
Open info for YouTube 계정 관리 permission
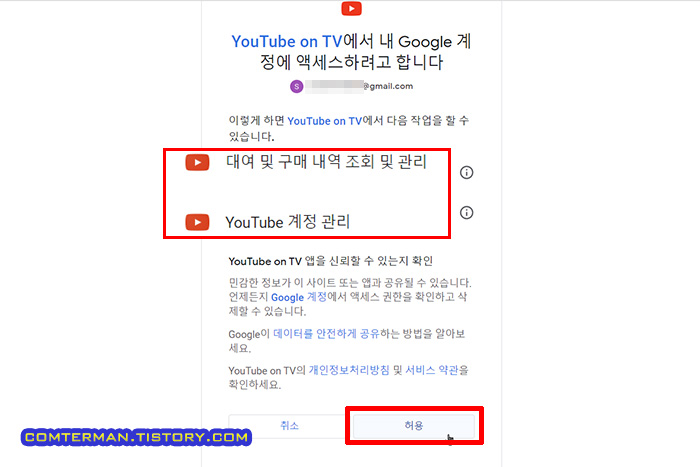pos(467,213)
